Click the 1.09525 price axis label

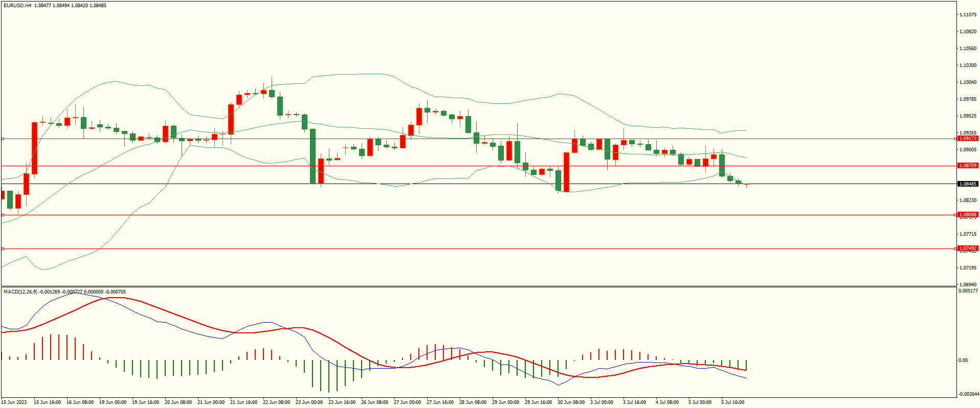(x=968, y=116)
